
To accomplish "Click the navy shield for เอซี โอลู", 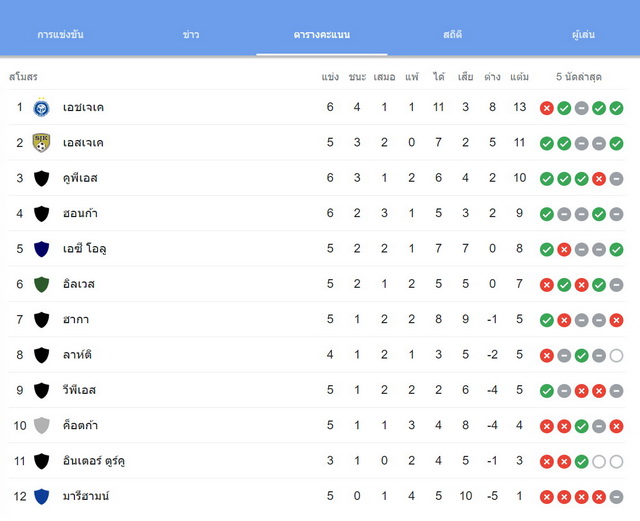I will [x=41, y=249].
